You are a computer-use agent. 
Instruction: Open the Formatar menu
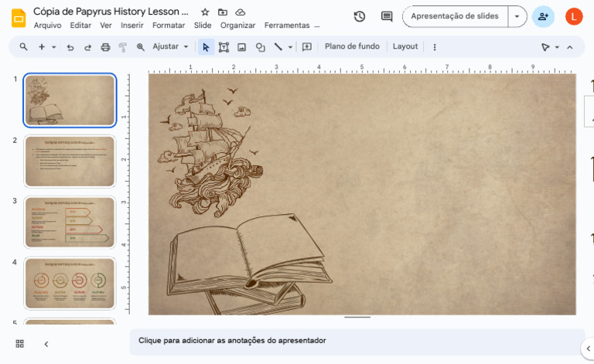point(169,26)
